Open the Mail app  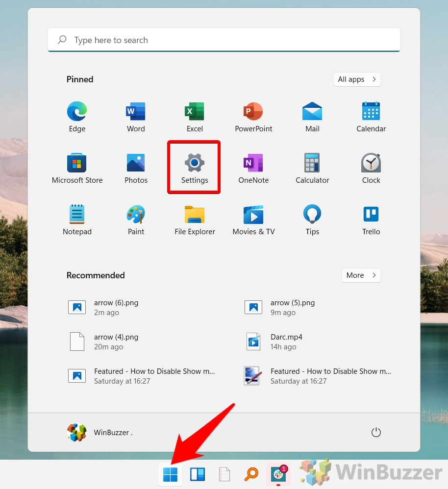click(312, 117)
